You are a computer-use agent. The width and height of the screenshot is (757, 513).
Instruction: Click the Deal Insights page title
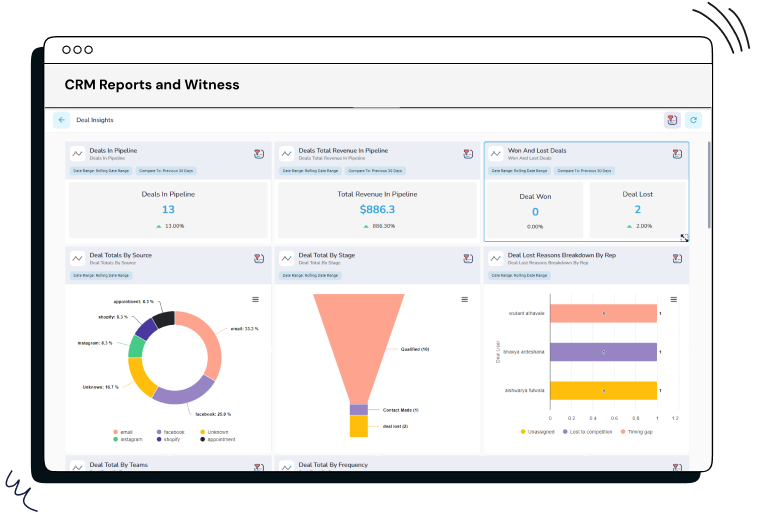point(95,120)
